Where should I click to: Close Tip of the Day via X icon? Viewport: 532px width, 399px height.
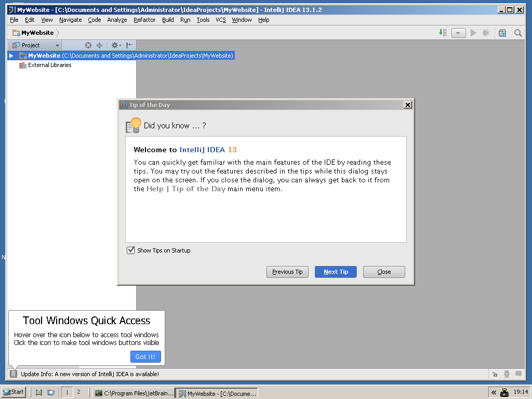tap(408, 105)
